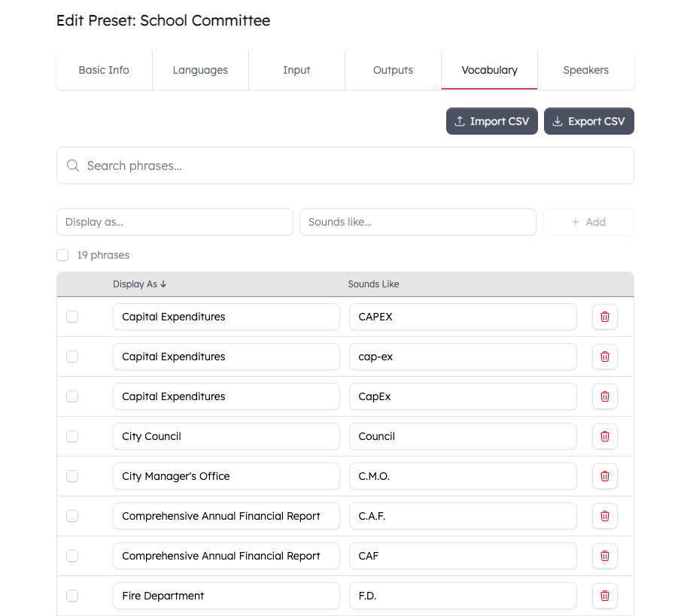Viewport: 693px width, 616px height.
Task: Click the Search phrases field
Action: point(345,165)
